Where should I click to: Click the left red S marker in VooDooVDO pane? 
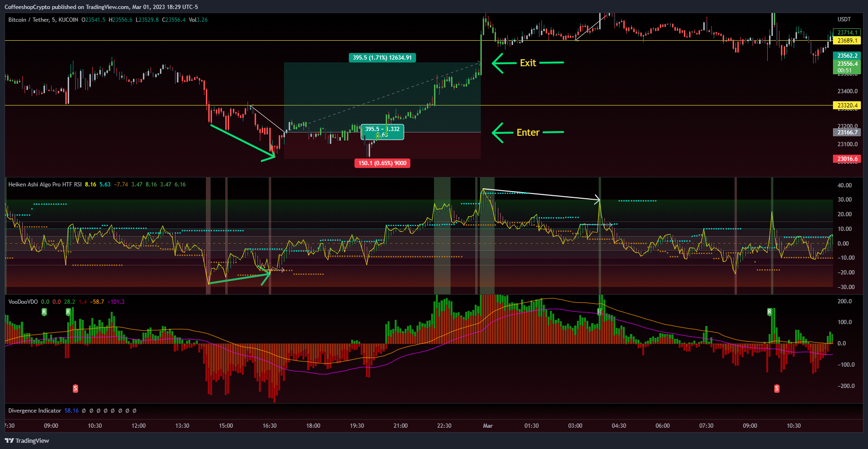pyautogui.click(x=75, y=388)
